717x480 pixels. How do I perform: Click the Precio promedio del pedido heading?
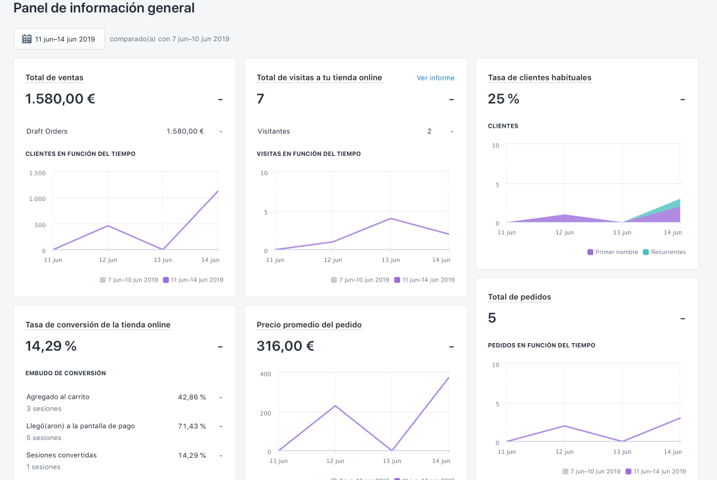(x=309, y=325)
